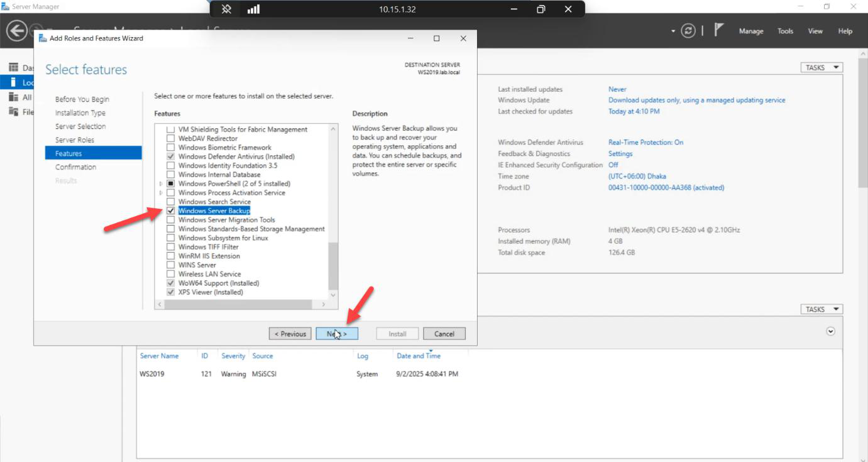
Task: Open the View menu
Action: pyautogui.click(x=815, y=31)
